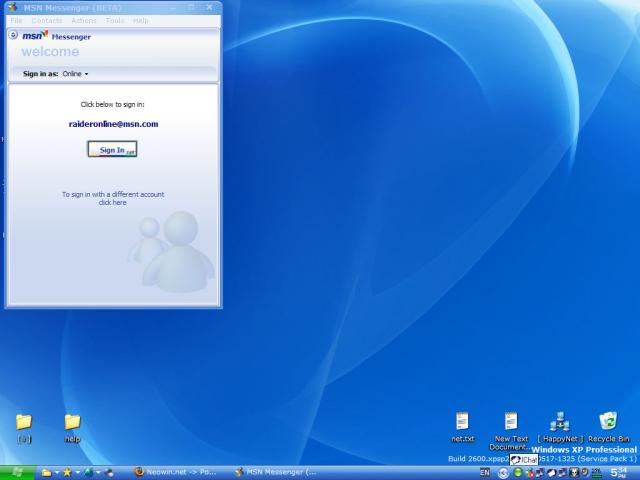Open the Online status dropdown
Image resolution: width=640 pixels, height=480 pixels.
pyautogui.click(x=76, y=74)
